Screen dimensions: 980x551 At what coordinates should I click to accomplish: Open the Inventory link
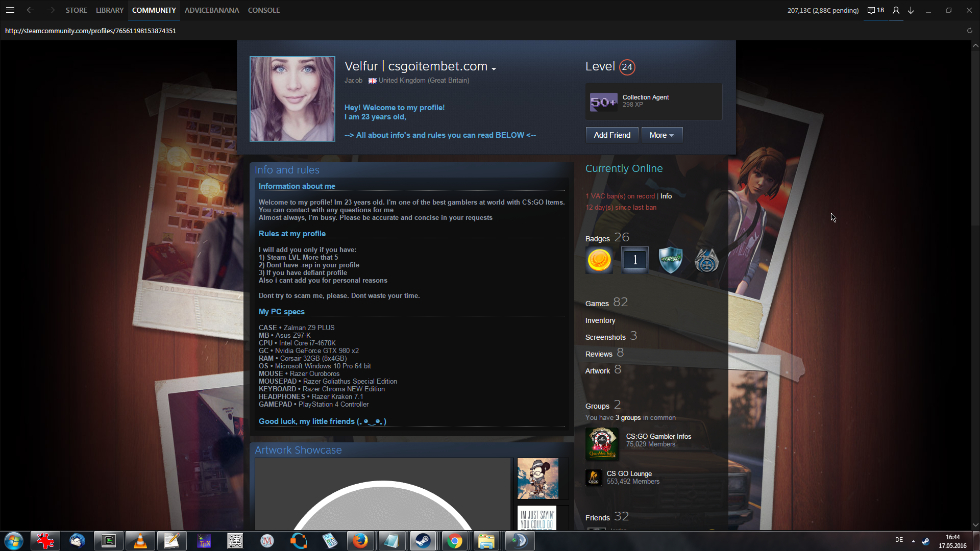600,320
